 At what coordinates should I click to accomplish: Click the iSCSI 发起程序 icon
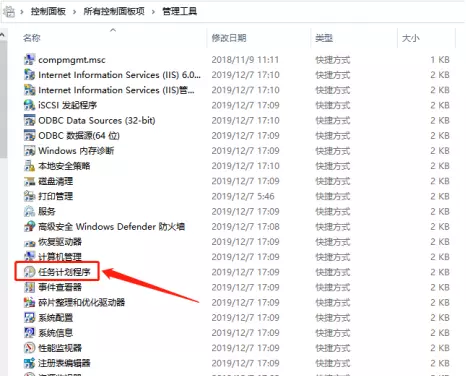coord(29,105)
